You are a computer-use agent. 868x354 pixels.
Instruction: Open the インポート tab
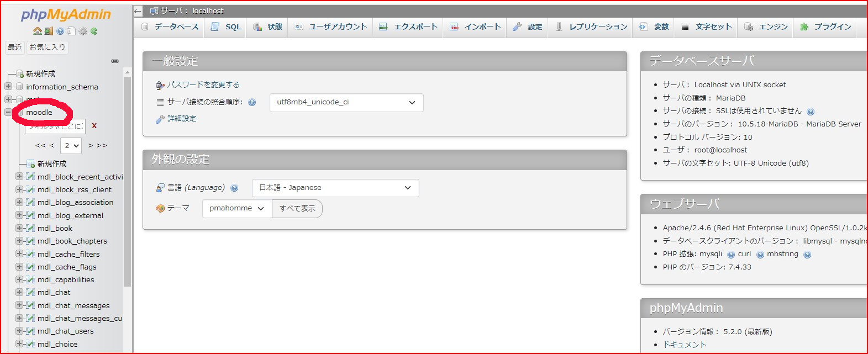[x=475, y=27]
